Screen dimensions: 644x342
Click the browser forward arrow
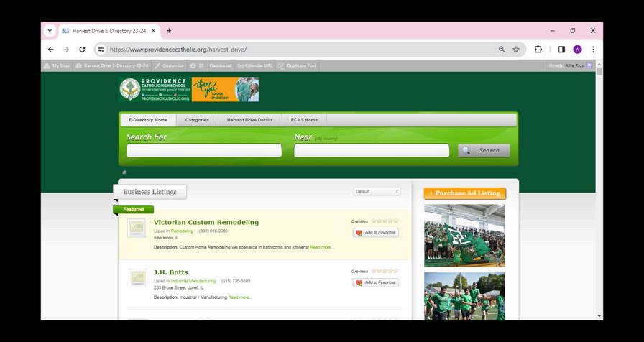click(67, 50)
